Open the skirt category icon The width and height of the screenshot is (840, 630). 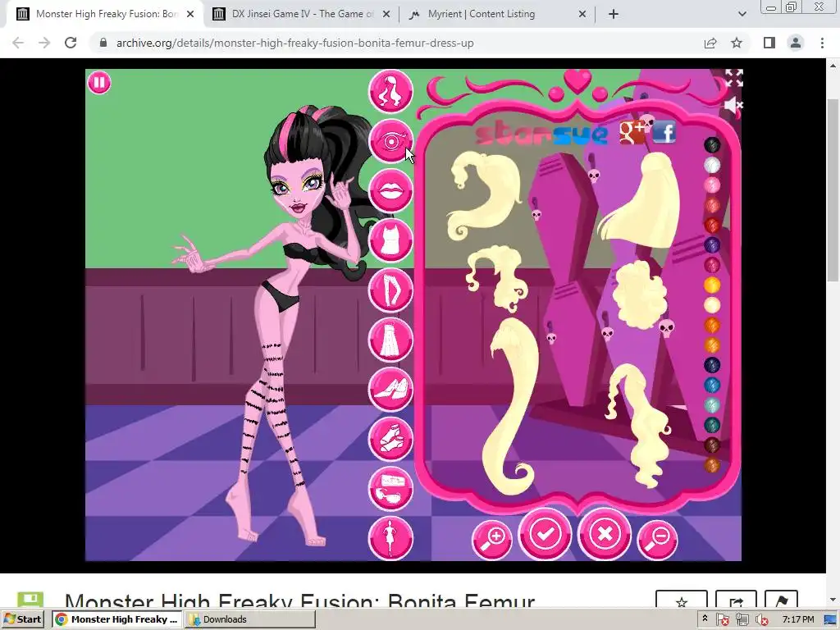390,340
